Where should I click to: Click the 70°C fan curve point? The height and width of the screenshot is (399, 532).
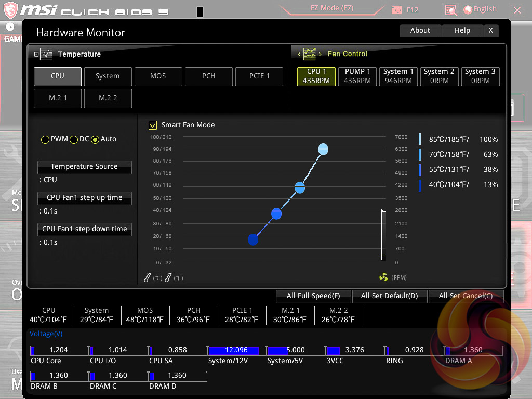[x=300, y=188]
